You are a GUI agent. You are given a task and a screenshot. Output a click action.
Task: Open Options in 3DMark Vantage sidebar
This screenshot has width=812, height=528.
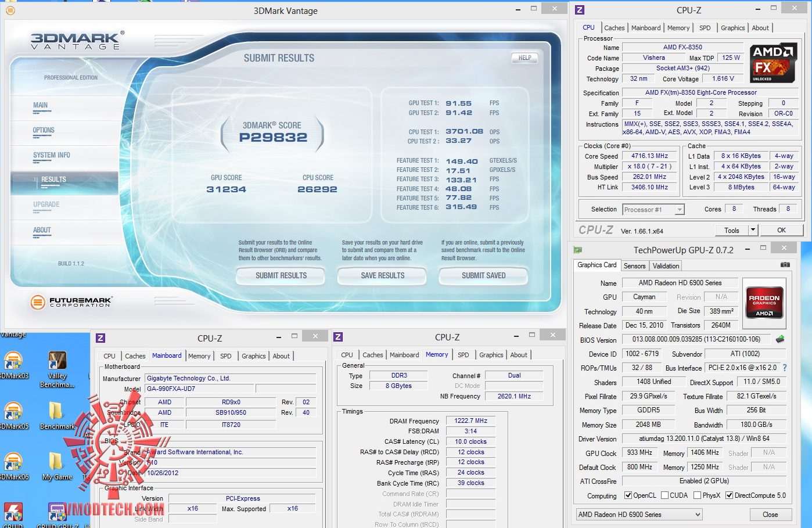[x=44, y=131]
